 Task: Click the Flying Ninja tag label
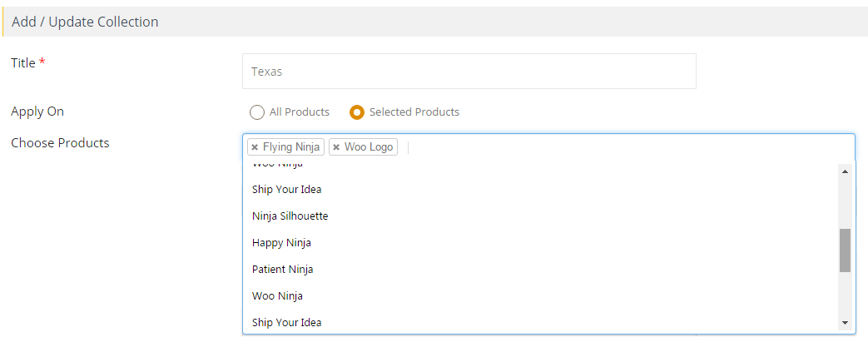(291, 147)
